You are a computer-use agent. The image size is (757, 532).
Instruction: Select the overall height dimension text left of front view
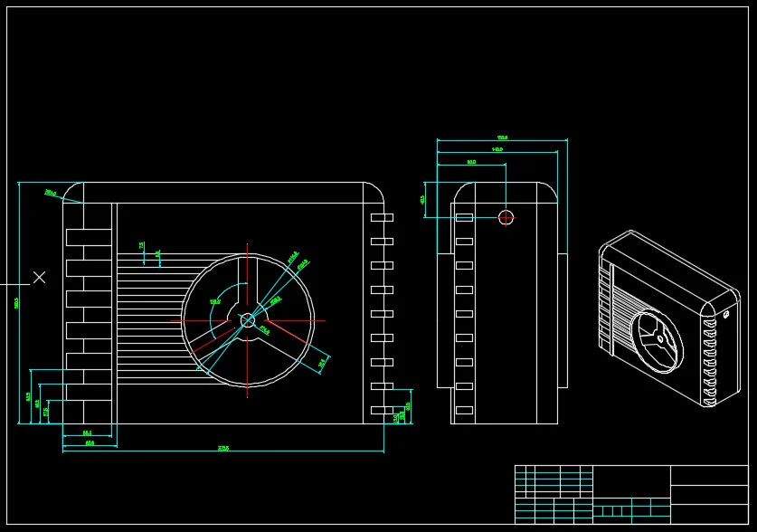16,303
